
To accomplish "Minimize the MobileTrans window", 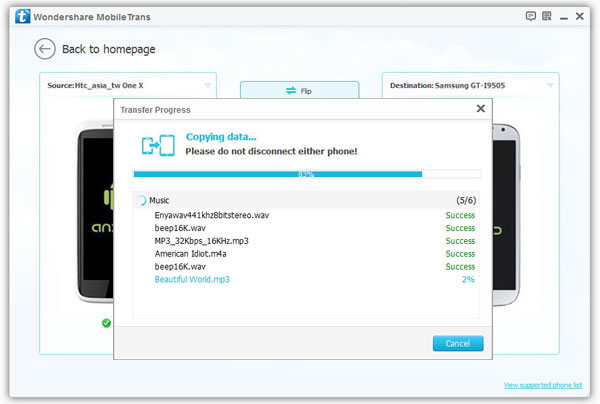I will tap(564, 18).
